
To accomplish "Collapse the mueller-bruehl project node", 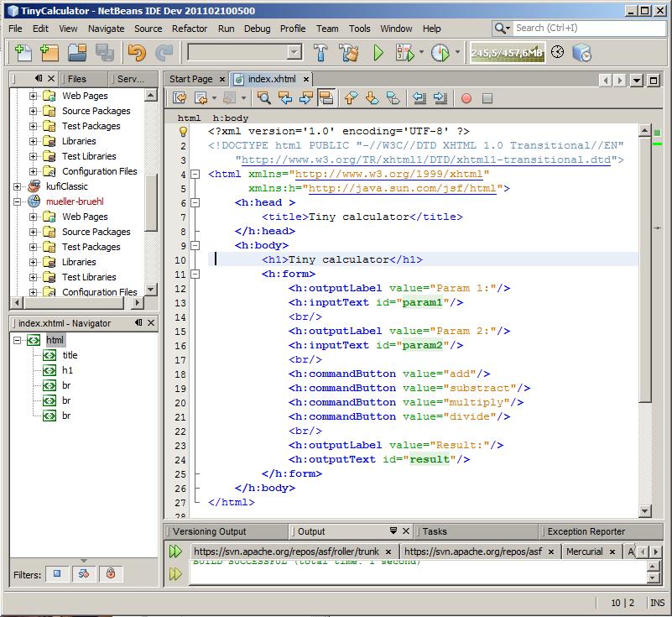I will tap(17, 201).
